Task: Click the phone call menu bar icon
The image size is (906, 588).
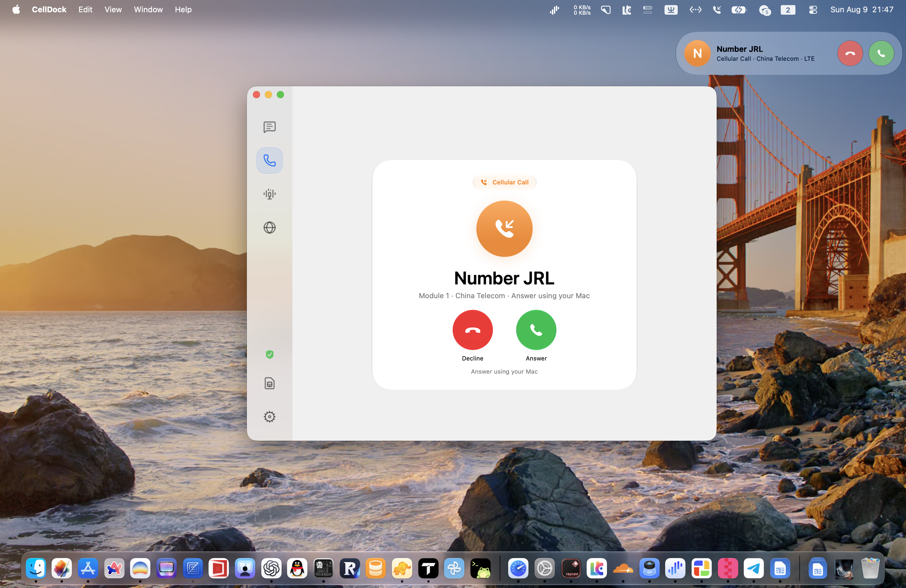Action: click(717, 10)
